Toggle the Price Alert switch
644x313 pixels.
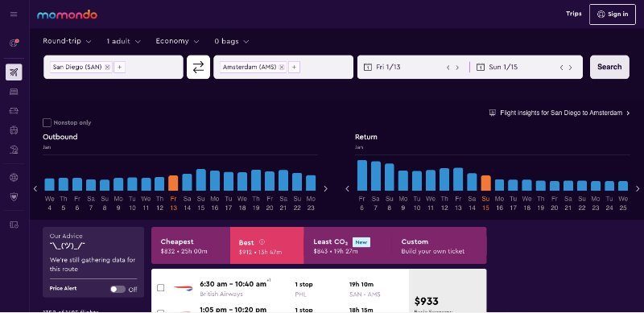coord(118,289)
